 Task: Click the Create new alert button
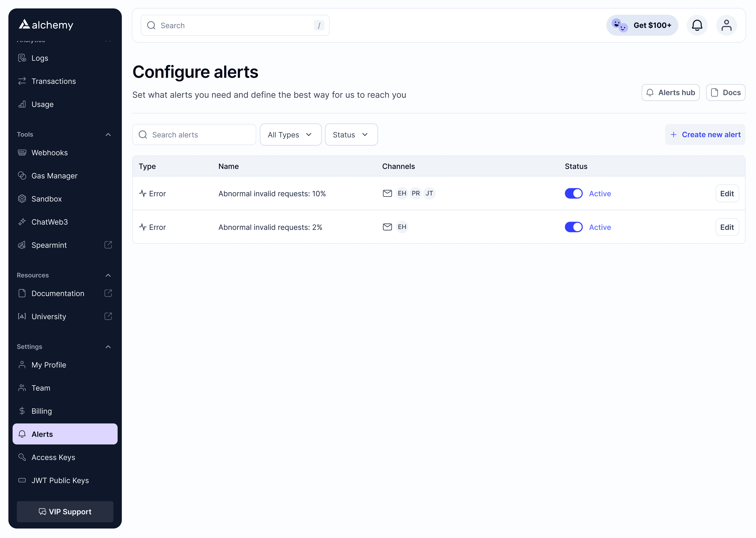(x=705, y=135)
